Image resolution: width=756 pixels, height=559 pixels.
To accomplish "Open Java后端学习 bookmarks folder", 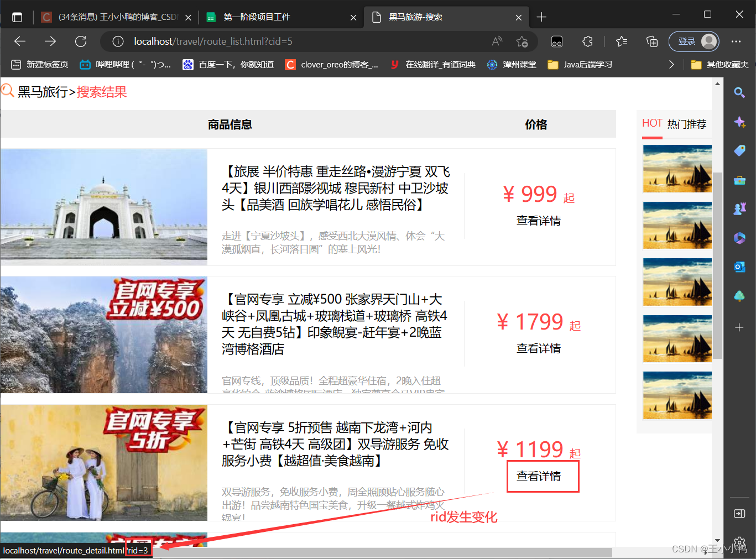I will pos(580,65).
